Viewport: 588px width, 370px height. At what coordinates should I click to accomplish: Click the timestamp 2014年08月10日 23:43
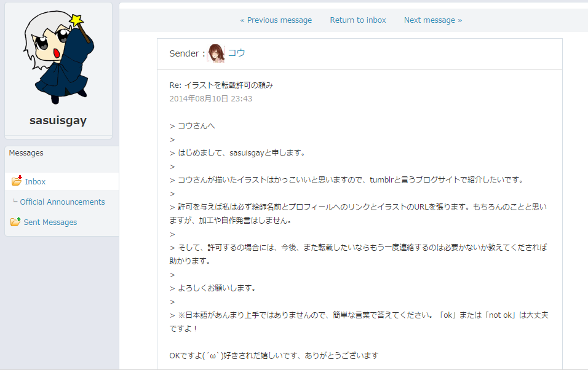coord(211,98)
